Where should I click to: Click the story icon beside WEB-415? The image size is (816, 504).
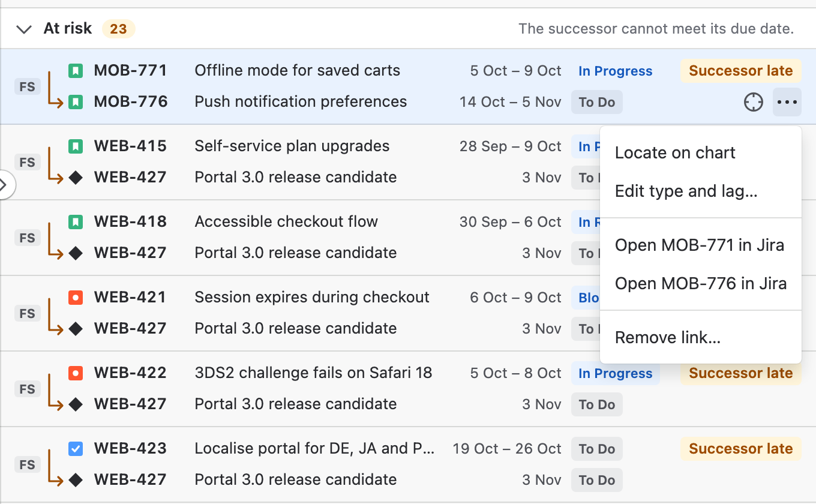(75, 146)
